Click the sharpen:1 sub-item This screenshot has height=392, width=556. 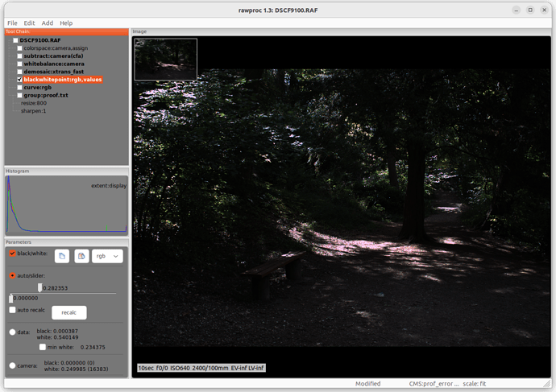pos(33,111)
